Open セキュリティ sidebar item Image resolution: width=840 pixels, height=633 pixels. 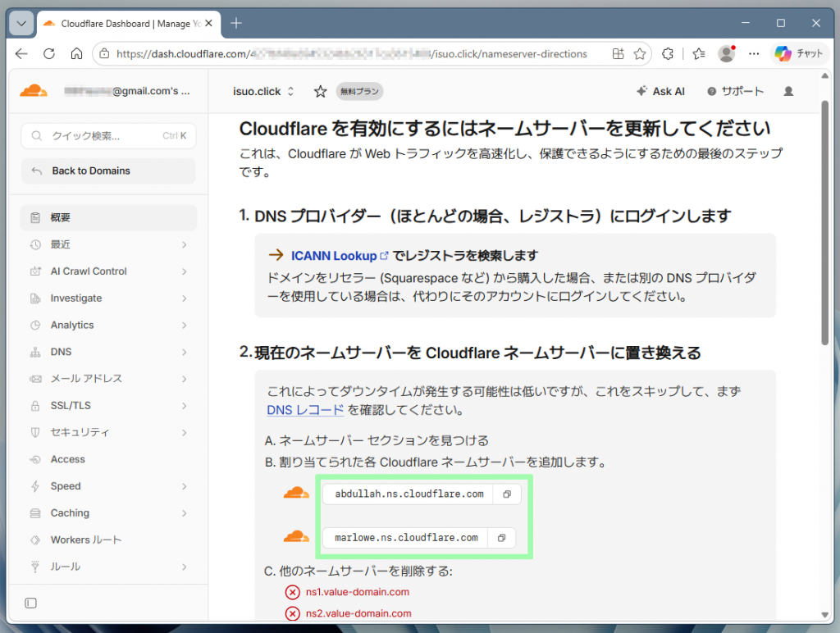click(x=108, y=432)
